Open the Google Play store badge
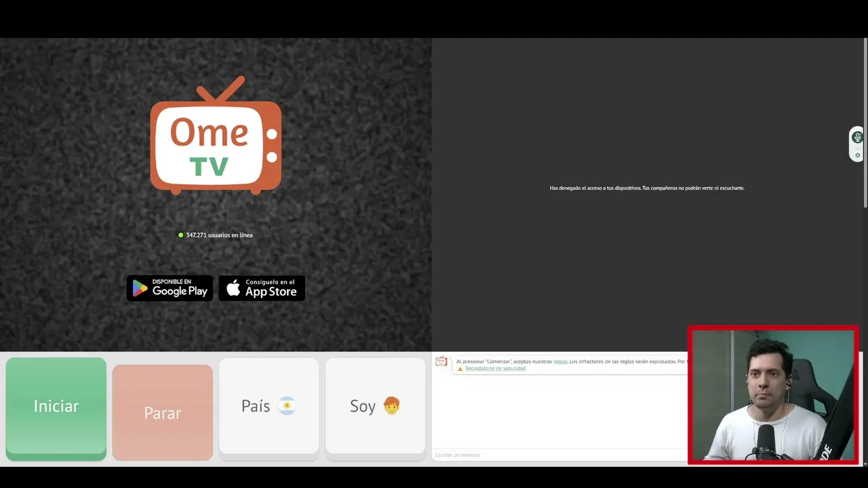Image resolution: width=868 pixels, height=488 pixels. point(170,288)
